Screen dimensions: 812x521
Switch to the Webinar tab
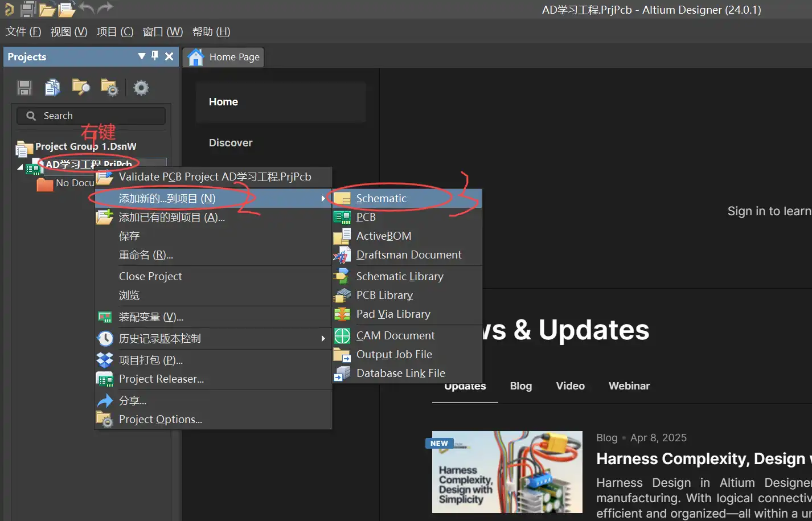[x=629, y=386]
